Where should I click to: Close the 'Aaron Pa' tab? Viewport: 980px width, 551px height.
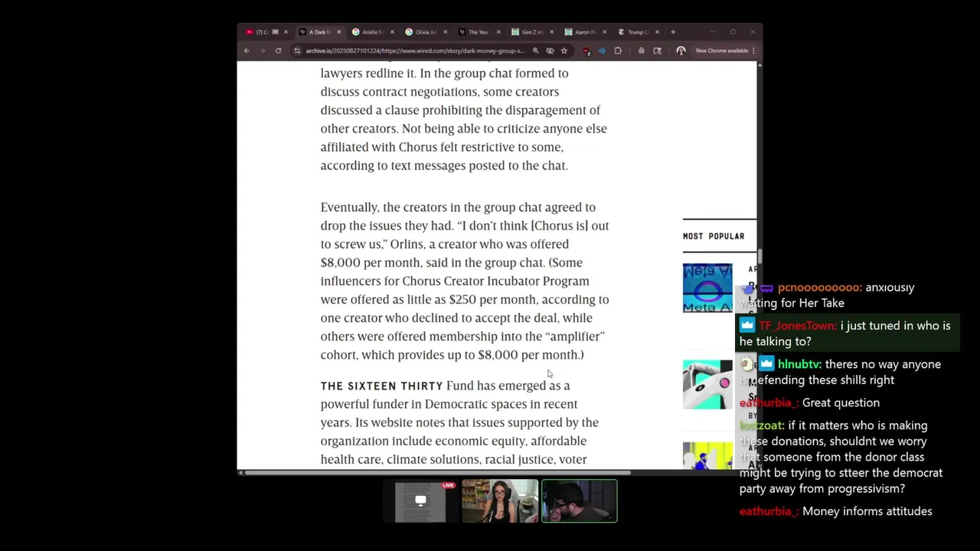pyautogui.click(x=604, y=32)
